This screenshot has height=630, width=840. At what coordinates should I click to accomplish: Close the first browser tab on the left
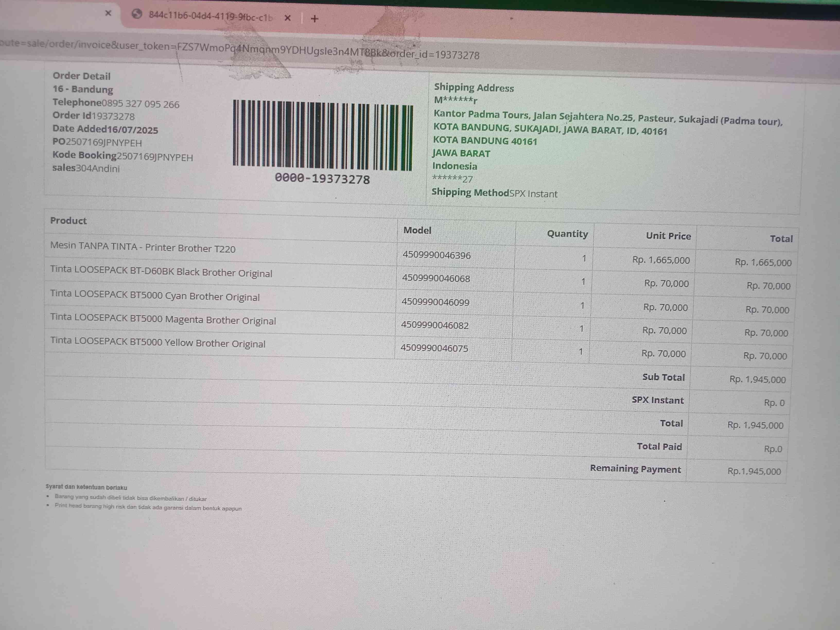108,13
